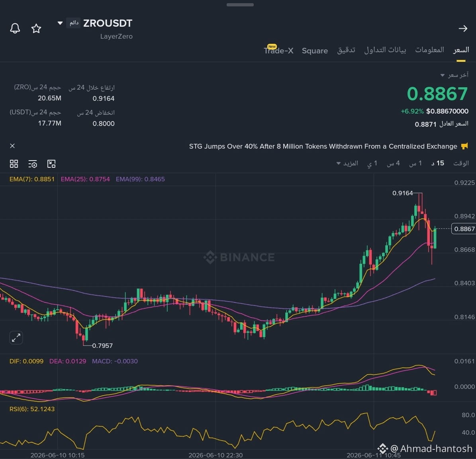Click the 0.9164 high price marker

403,193
